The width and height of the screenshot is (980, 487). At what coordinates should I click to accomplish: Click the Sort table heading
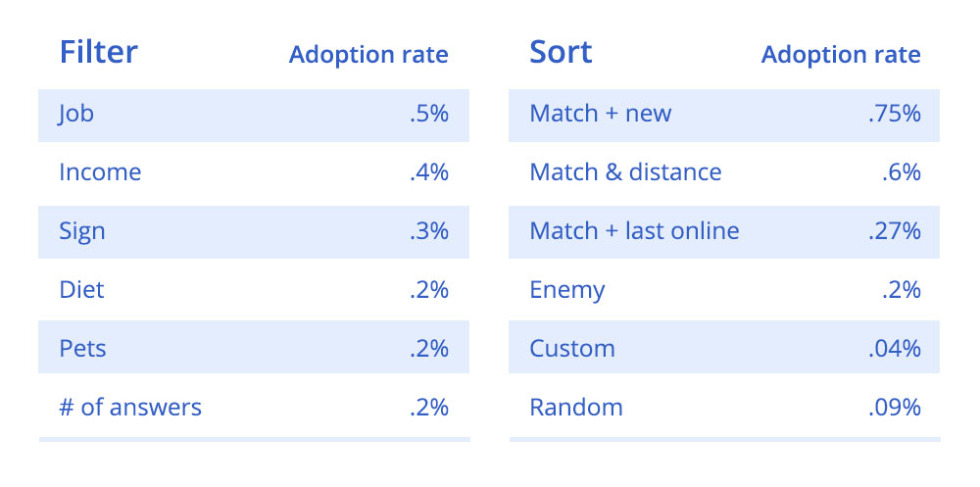click(561, 52)
